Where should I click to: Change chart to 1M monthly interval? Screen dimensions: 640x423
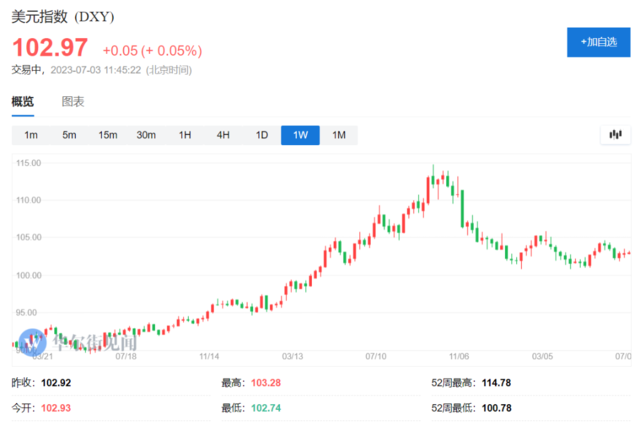tap(339, 135)
